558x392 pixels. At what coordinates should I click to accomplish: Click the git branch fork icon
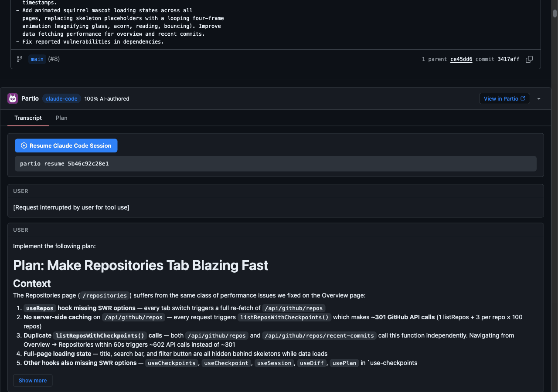(19, 59)
